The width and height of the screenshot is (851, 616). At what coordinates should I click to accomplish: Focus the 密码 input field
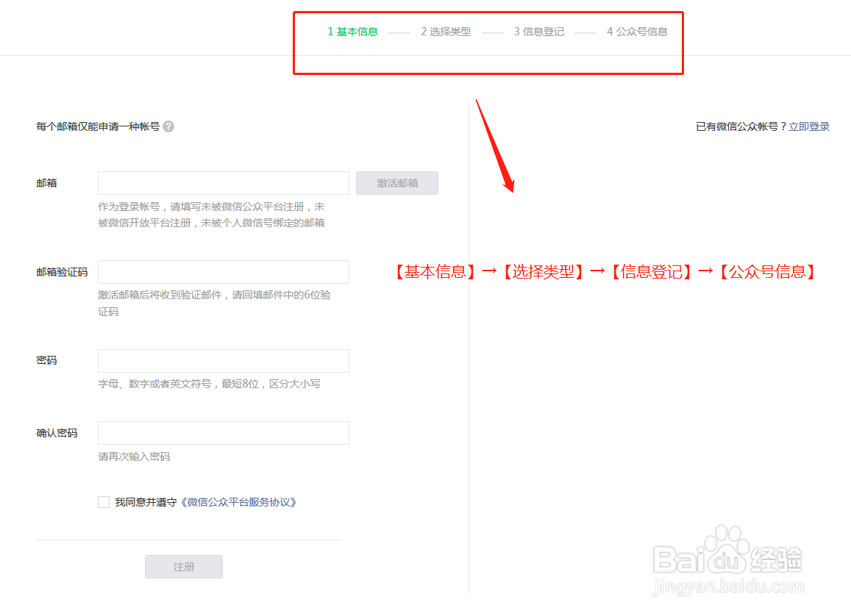pyautogui.click(x=224, y=361)
